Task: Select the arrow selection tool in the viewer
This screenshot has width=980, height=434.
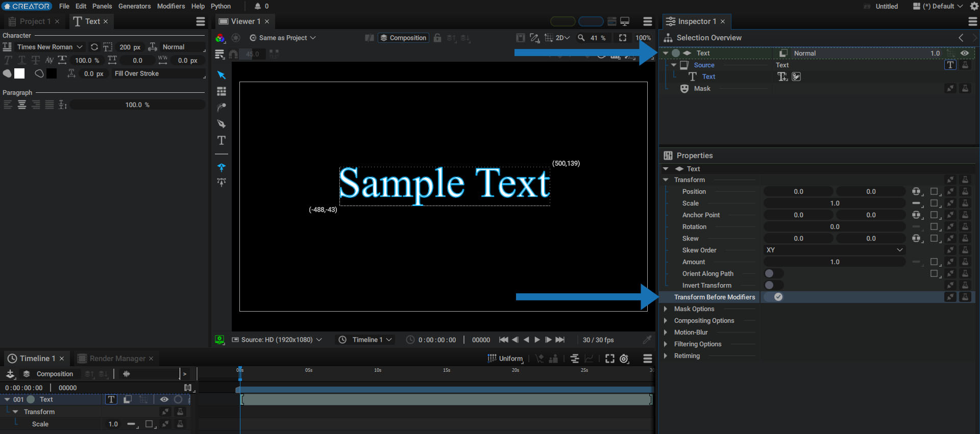Action: 222,75
